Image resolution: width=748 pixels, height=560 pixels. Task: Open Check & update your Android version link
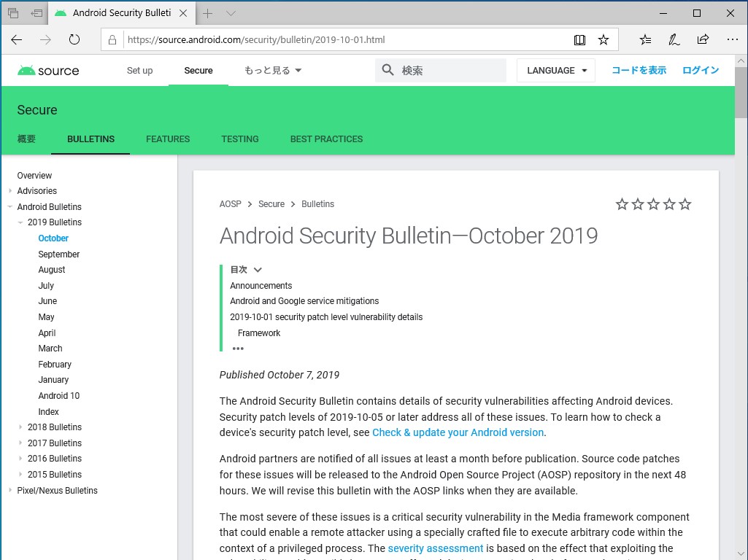pyautogui.click(x=458, y=432)
